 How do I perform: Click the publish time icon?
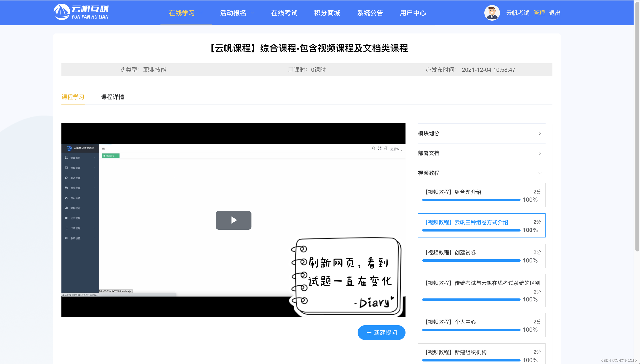click(428, 70)
